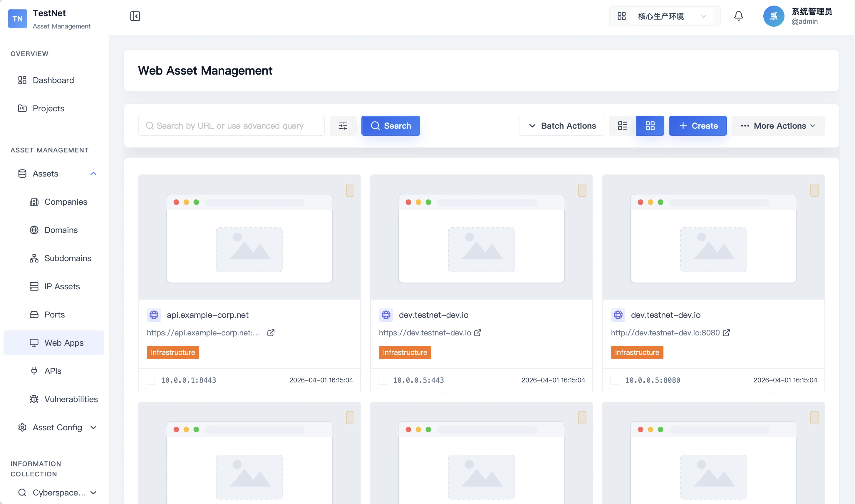
Task: Click the timestamp on the 10.0.0.1:8443 card
Action: pyautogui.click(x=321, y=380)
